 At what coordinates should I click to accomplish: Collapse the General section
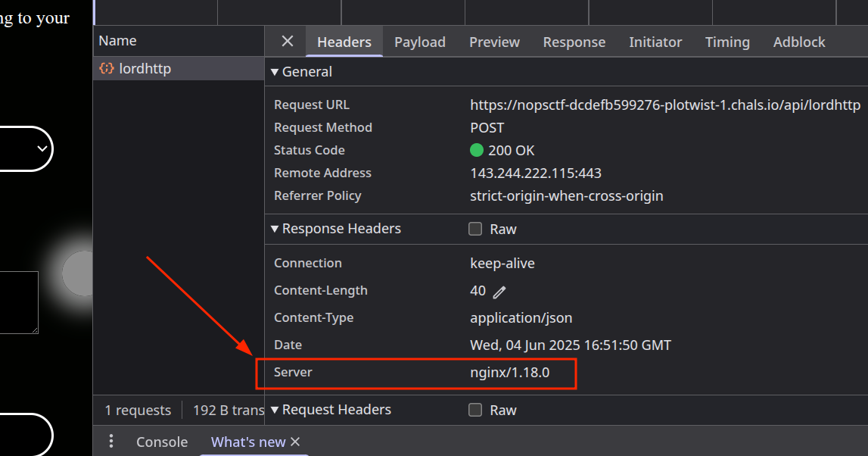tap(275, 71)
